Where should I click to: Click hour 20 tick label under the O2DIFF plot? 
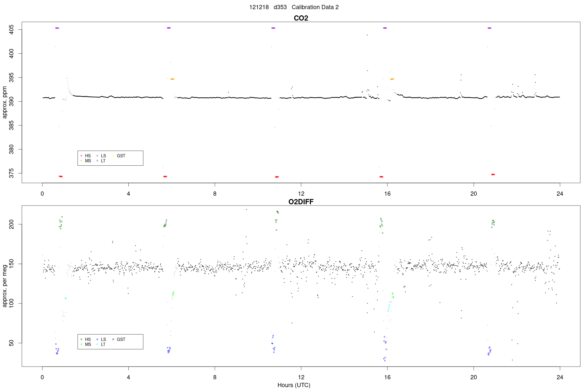(474, 377)
